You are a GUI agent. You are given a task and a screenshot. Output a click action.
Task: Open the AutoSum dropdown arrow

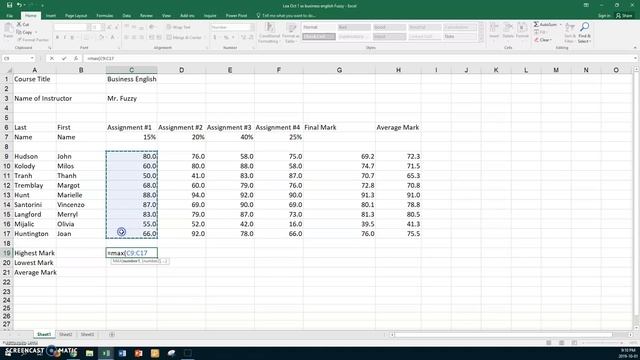click(560, 24)
